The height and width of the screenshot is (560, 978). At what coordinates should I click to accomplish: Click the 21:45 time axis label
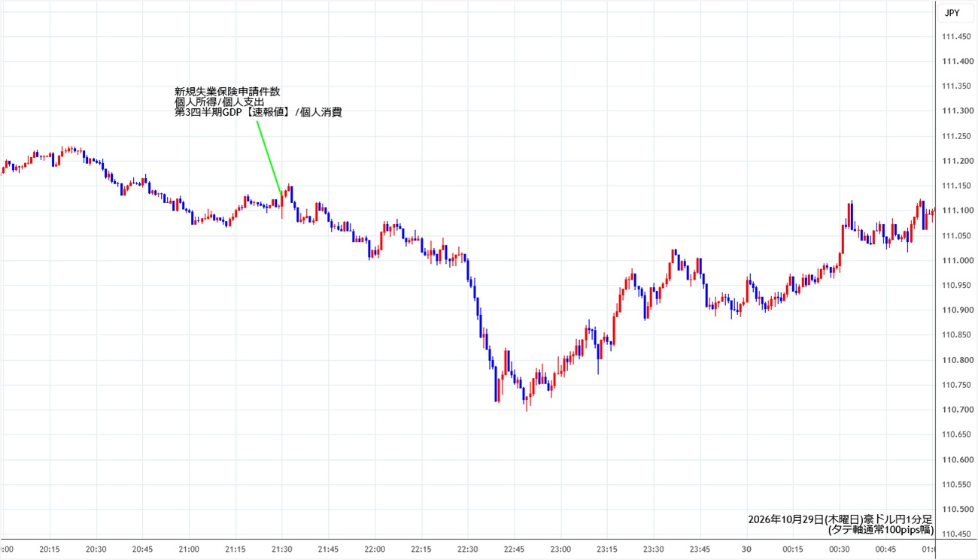[x=328, y=549]
